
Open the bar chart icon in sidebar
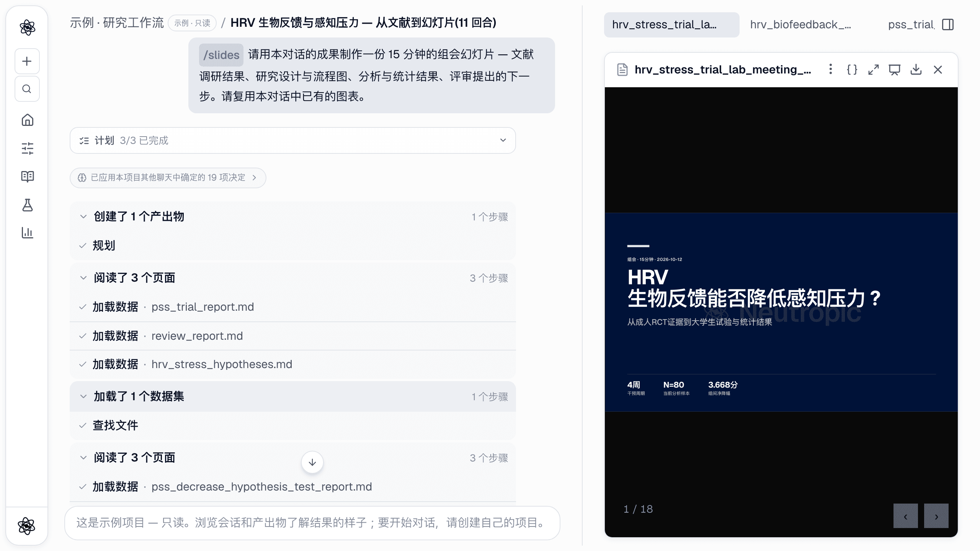tap(27, 233)
